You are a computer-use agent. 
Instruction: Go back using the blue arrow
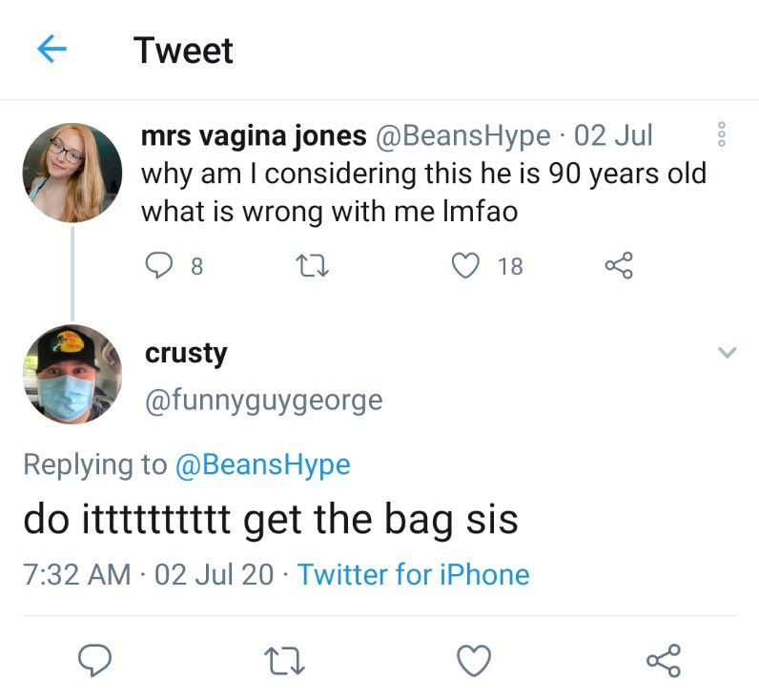coord(51,49)
